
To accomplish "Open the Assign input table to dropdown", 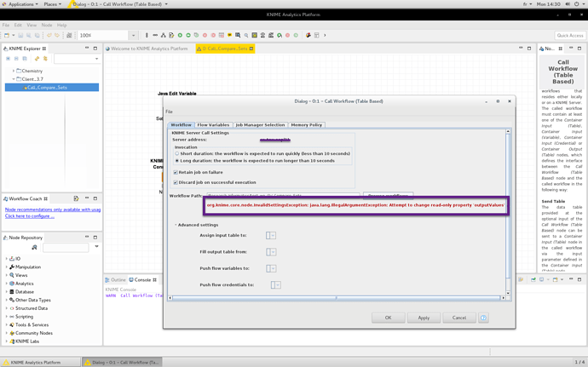I will click(x=271, y=235).
